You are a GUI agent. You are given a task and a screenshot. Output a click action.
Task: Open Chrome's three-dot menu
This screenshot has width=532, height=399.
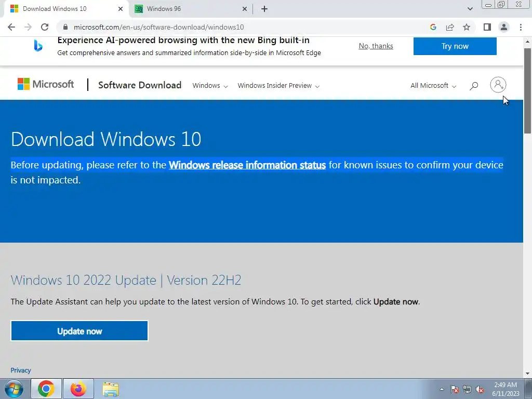pos(521,27)
